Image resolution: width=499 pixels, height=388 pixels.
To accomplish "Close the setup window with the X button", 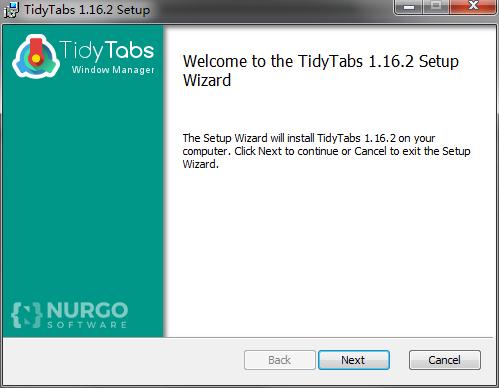I will pos(473,7).
